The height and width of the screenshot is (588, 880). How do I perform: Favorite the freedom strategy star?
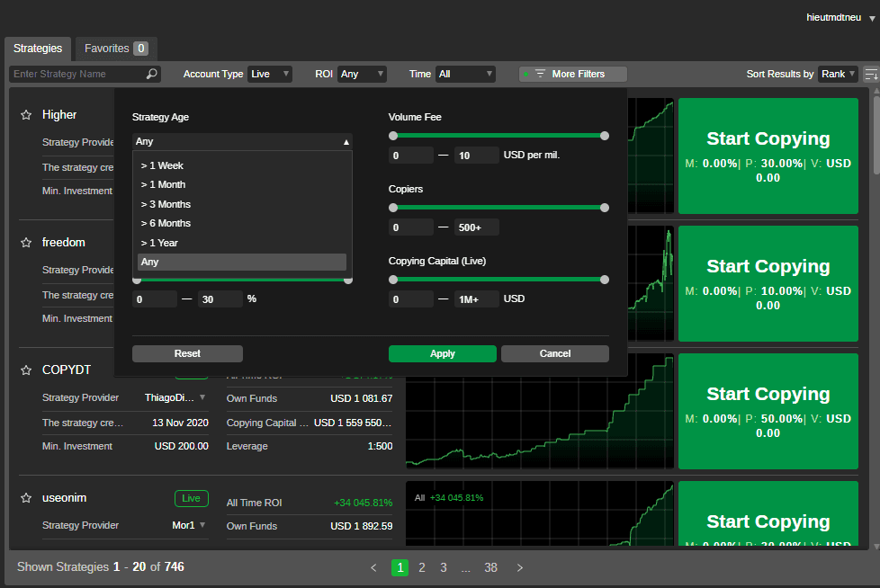26,243
